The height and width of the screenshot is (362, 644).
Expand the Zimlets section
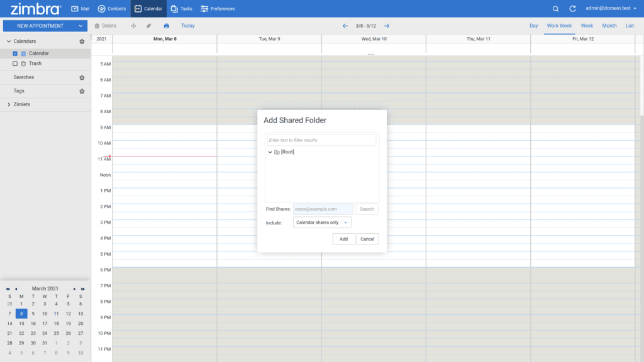9,105
